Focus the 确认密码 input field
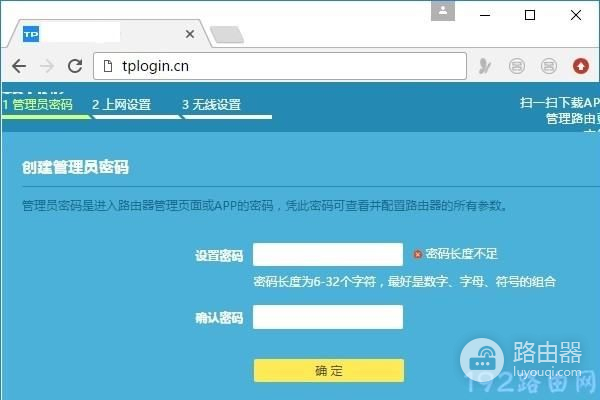600x400 pixels. point(328,317)
